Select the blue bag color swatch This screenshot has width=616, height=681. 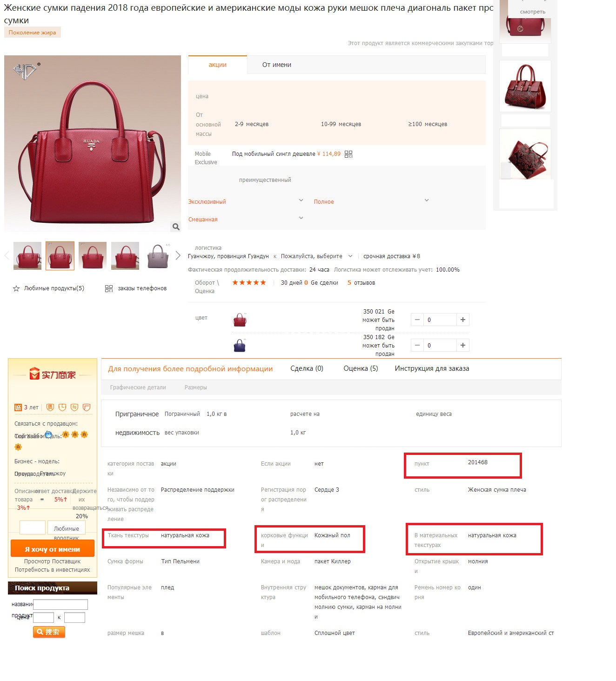coord(240,345)
